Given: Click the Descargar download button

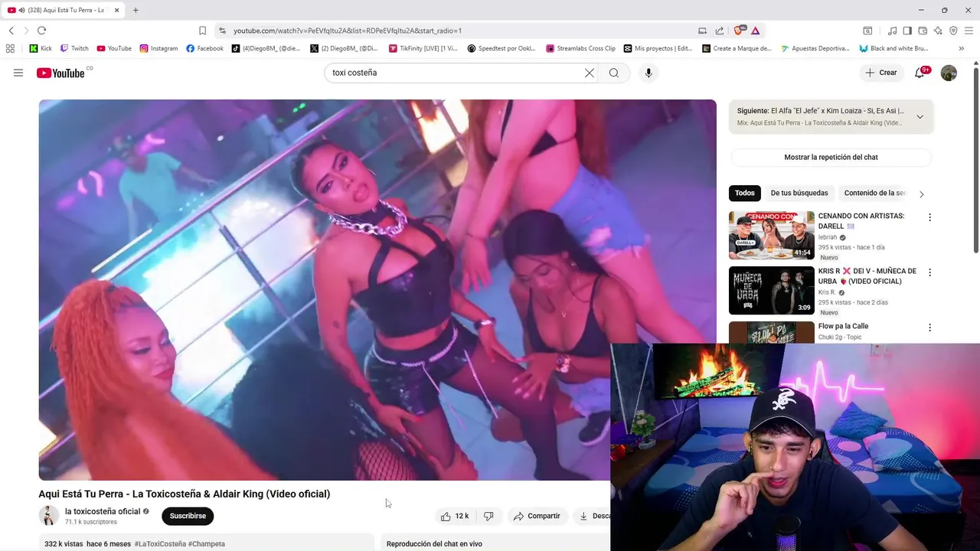Looking at the screenshot, I should coord(594,516).
